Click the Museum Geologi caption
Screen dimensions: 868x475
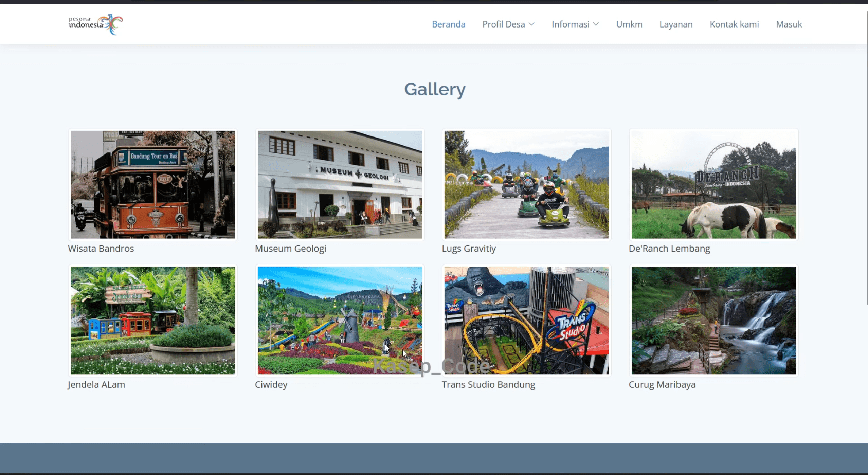[290, 249]
